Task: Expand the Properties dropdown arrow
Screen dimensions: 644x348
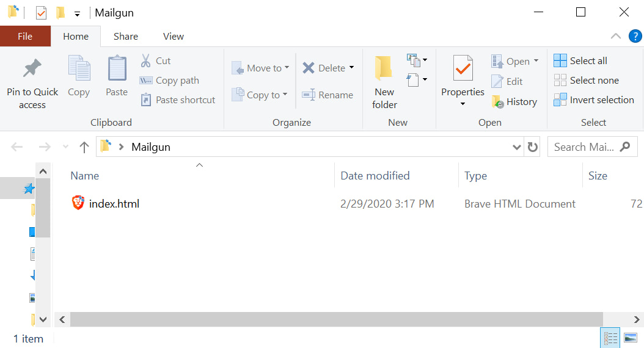Action: pos(463,104)
